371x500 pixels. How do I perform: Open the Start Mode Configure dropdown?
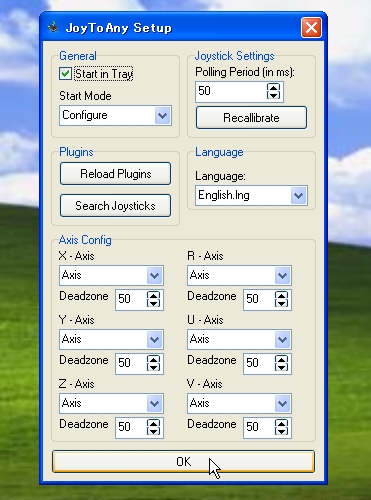point(115,115)
